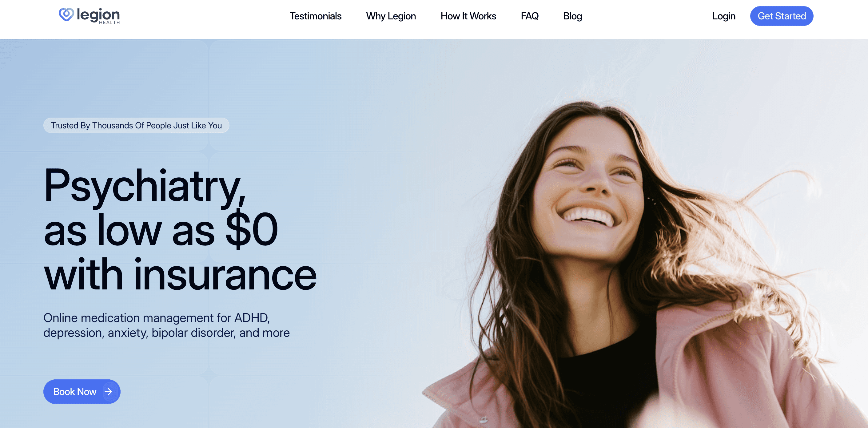Viewport: 868px width, 428px height.
Task: Click the Book Now button text
Action: point(75,392)
